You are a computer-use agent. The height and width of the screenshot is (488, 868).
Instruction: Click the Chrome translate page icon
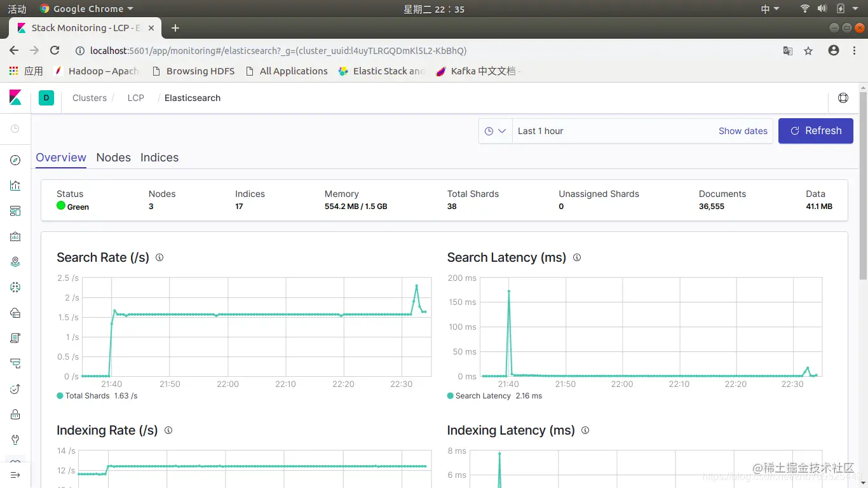click(787, 51)
